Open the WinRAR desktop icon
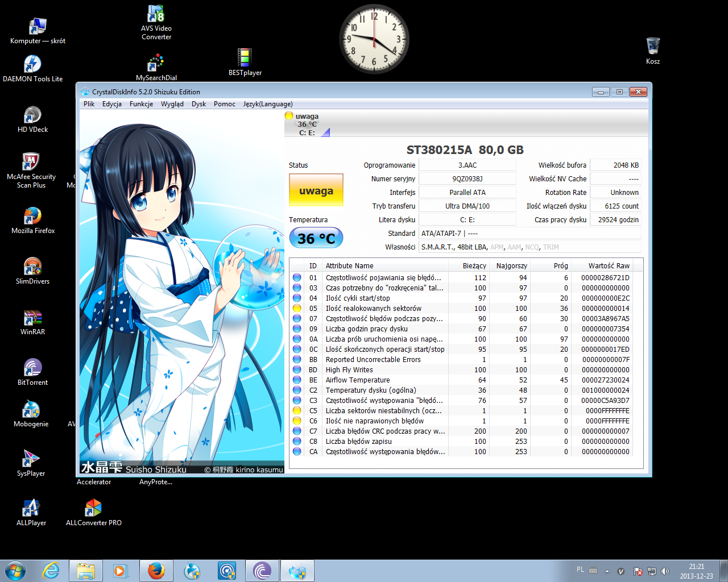Screen dimensions: 728x582 [32, 322]
